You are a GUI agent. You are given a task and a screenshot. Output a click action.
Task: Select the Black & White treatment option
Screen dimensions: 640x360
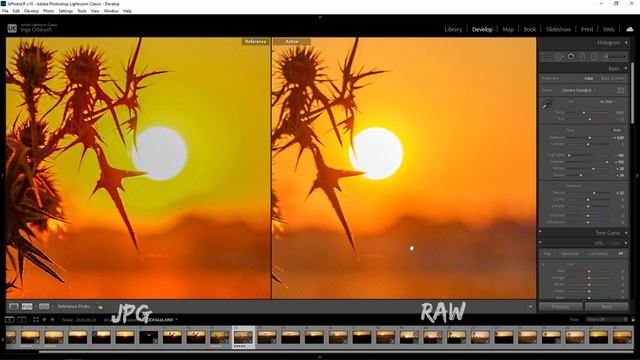613,78
